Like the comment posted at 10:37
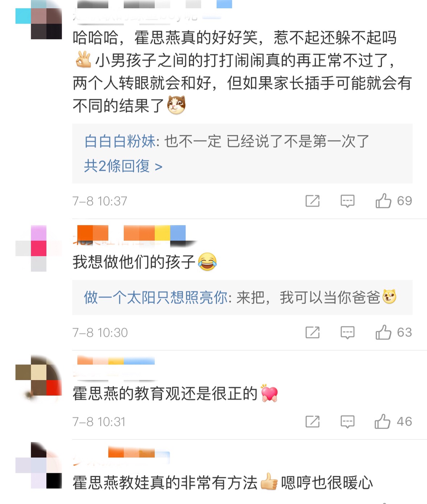Screen dimensions: 427x504 [383, 201]
